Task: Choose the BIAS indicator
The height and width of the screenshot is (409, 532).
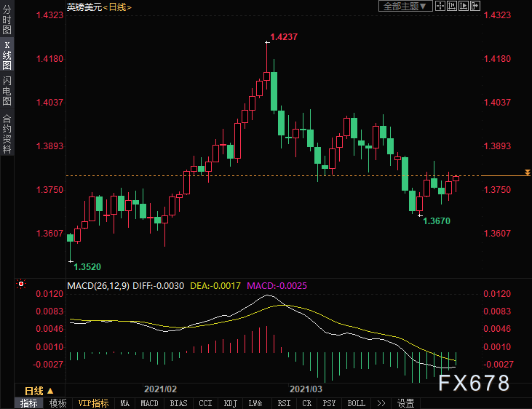Action: tap(178, 403)
